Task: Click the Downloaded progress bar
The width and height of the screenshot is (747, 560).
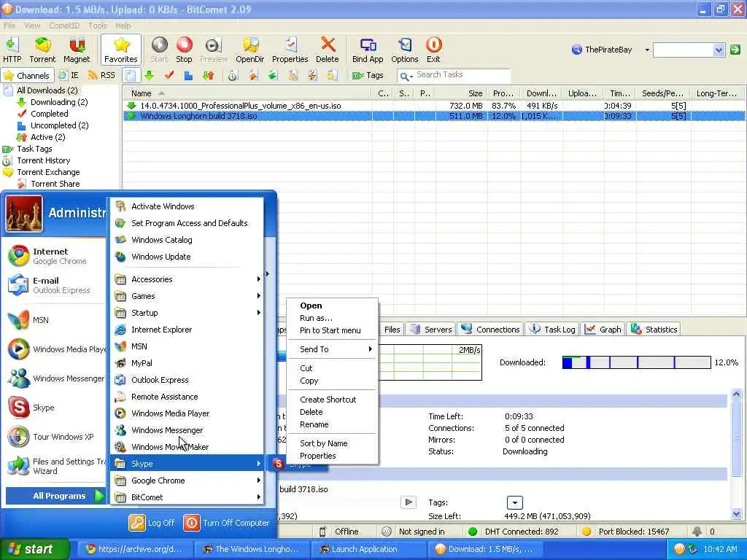Action: (636, 362)
